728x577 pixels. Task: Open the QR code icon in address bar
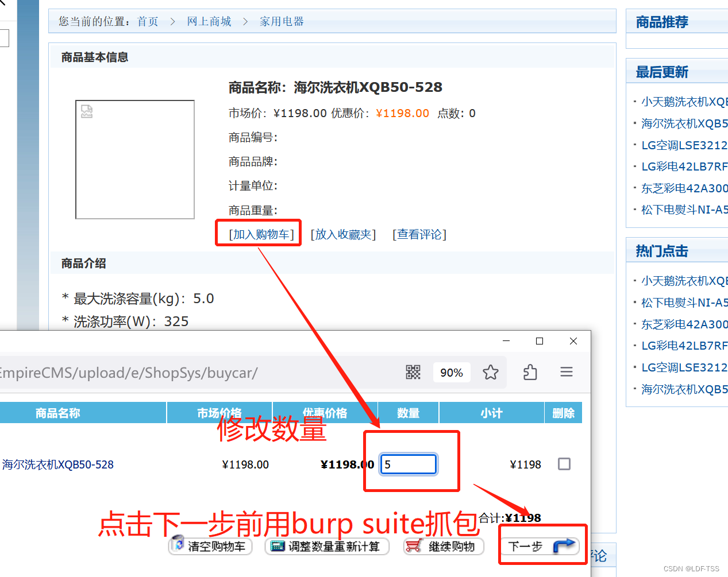[413, 372]
